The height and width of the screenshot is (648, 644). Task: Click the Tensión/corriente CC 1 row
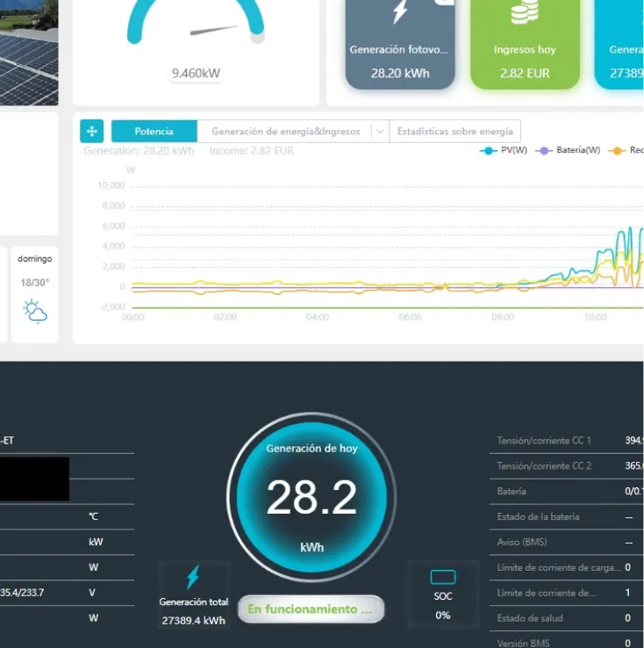tap(566, 441)
